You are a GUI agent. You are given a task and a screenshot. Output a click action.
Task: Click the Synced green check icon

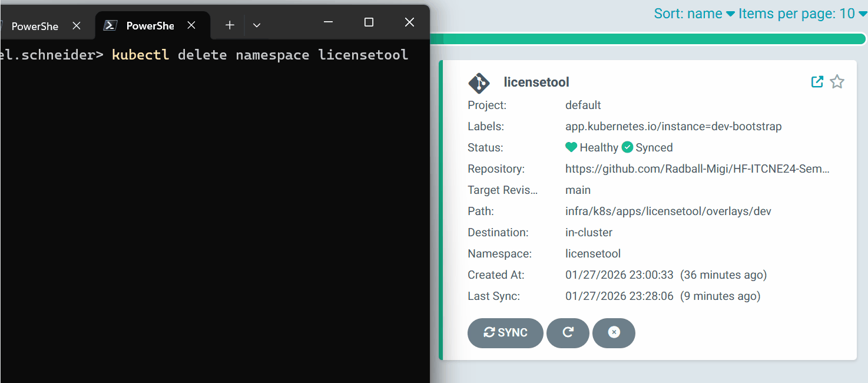pos(627,147)
